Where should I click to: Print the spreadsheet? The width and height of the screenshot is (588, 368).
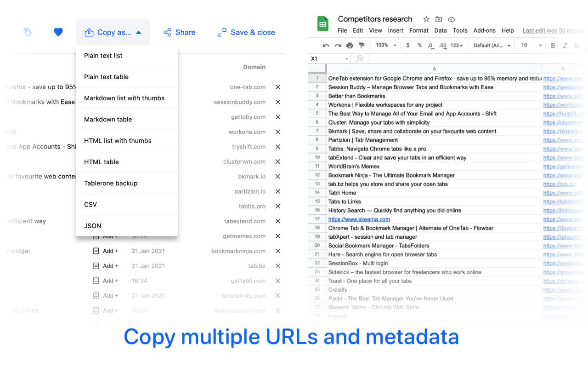(x=349, y=46)
